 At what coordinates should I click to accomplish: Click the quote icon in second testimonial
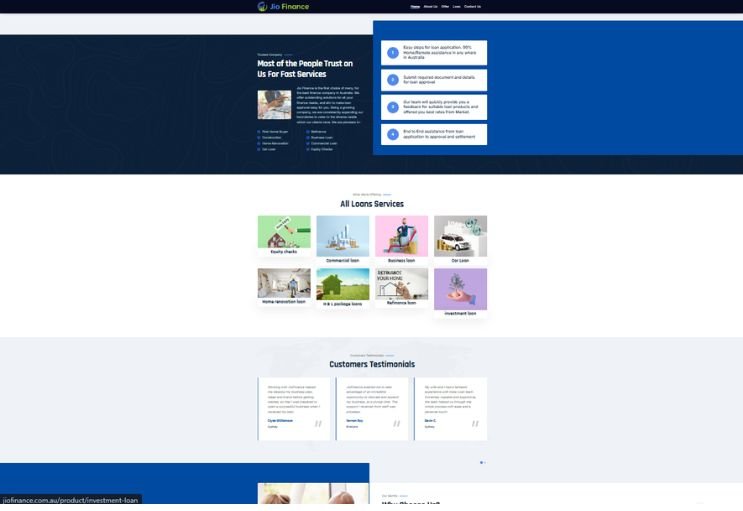click(397, 423)
